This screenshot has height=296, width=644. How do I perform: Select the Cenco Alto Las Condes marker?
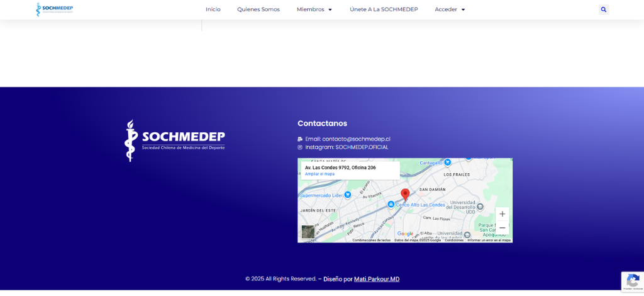pos(391,205)
